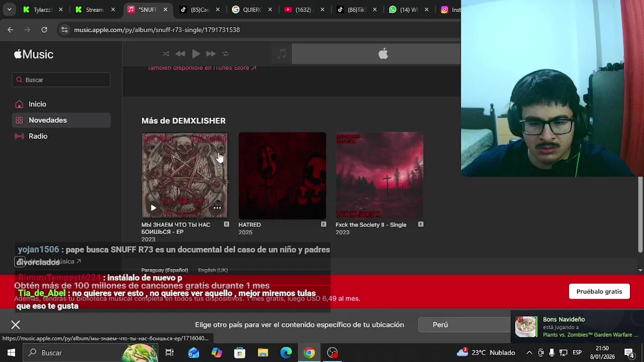Click the scroll down arrow on the page
Viewport: 644px width, 362px height.
point(640,270)
